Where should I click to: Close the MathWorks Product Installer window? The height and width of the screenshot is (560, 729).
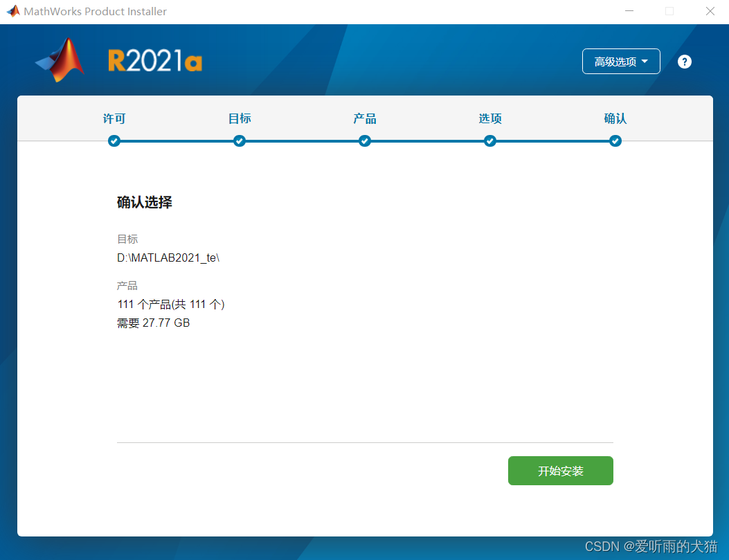pos(710,11)
